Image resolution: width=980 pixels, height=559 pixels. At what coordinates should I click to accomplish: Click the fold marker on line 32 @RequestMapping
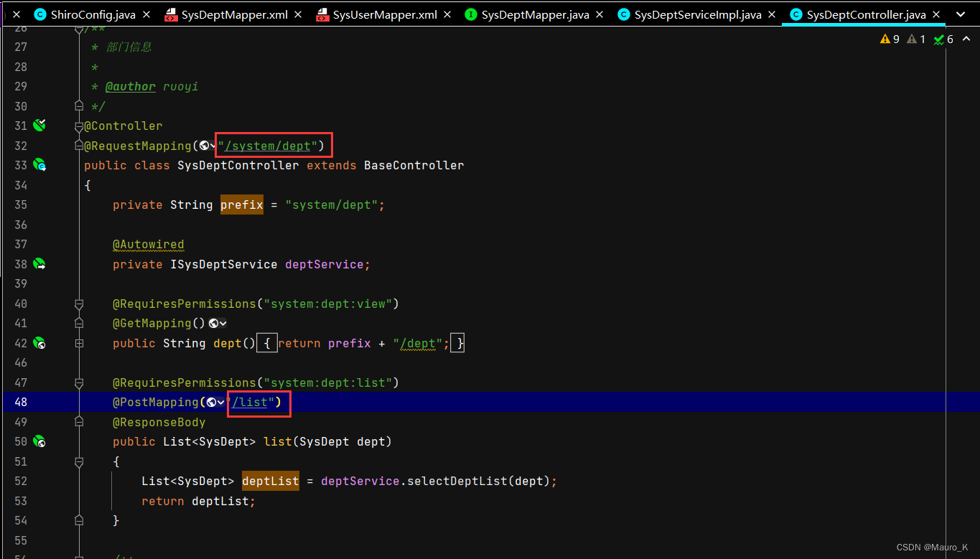(79, 146)
